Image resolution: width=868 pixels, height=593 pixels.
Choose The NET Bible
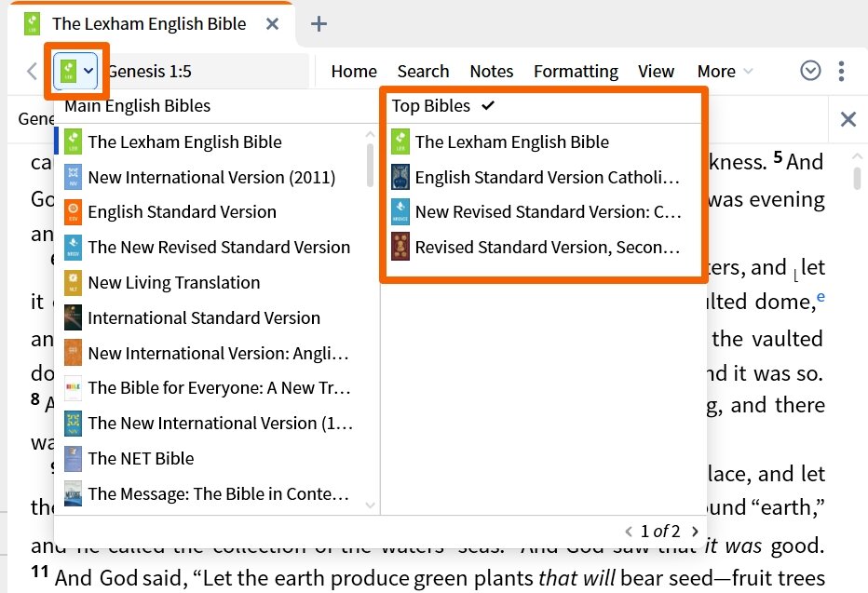click(210, 459)
